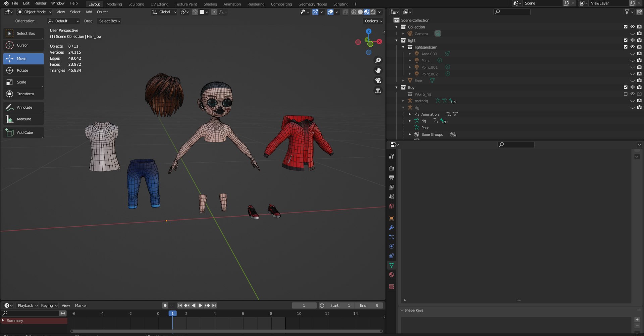
Task: Open the Global transform orientation dropdown
Action: coord(164,12)
